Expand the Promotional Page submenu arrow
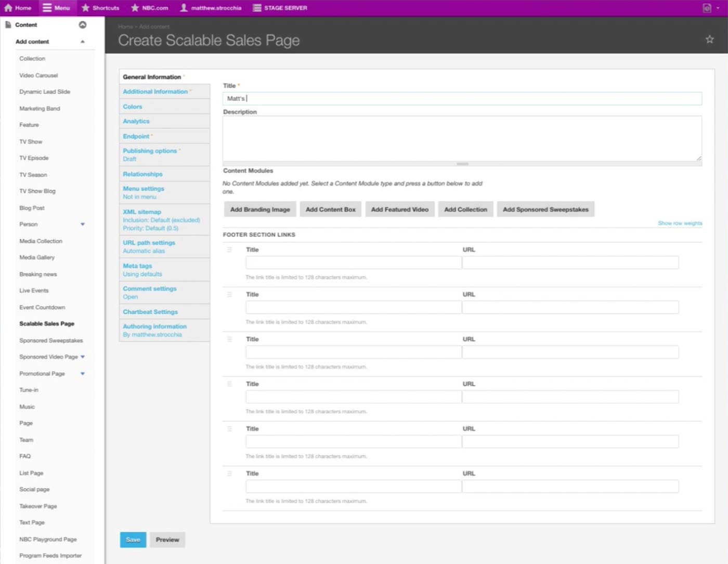This screenshot has width=728, height=564. (x=83, y=374)
